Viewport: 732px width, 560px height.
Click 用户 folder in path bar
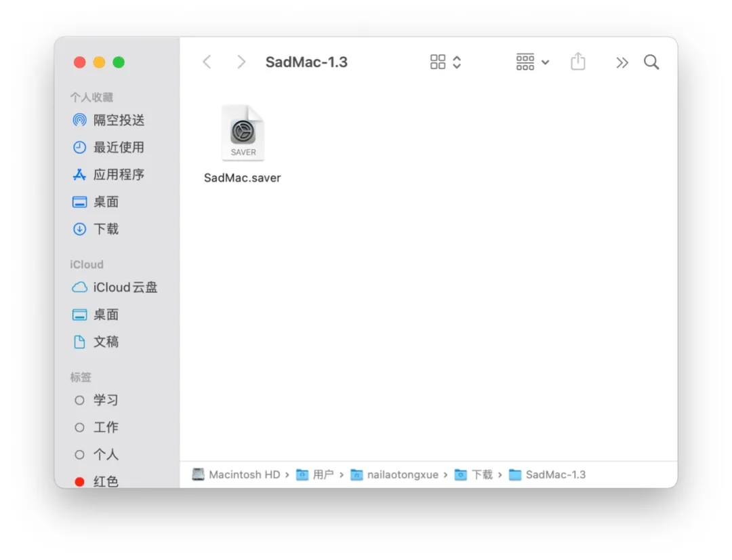tap(315, 475)
